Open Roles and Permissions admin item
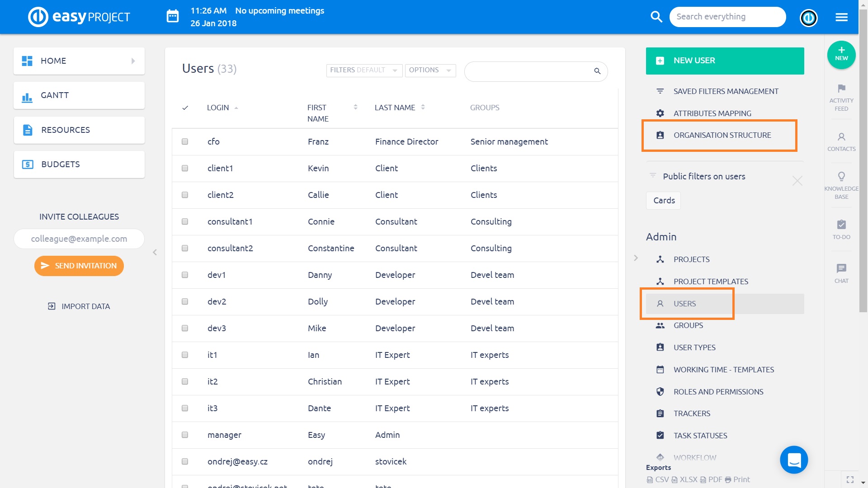 [x=718, y=392]
